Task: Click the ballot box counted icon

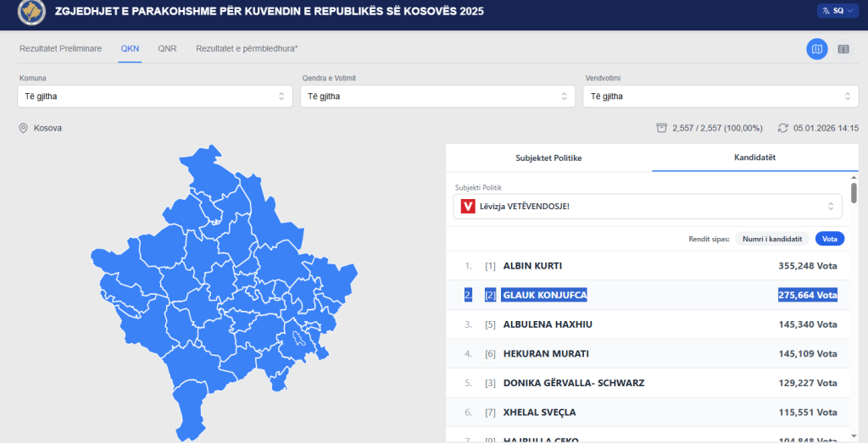Action: click(x=661, y=128)
